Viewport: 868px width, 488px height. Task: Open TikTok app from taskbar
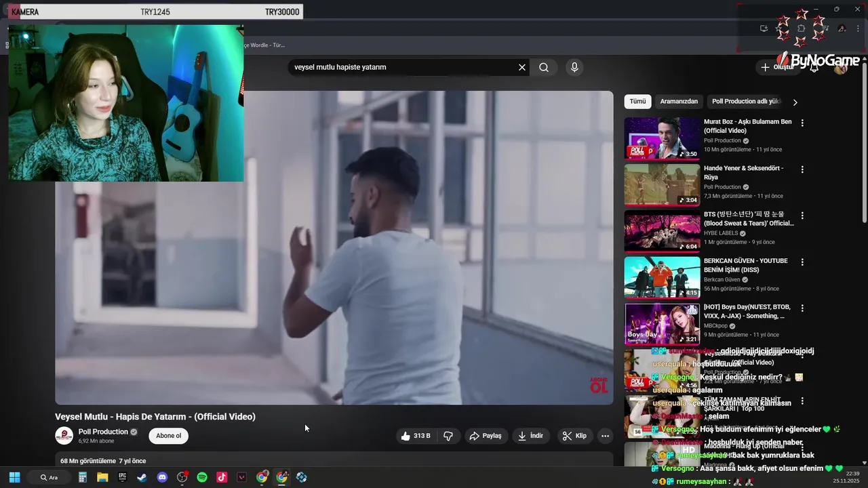tap(222, 477)
